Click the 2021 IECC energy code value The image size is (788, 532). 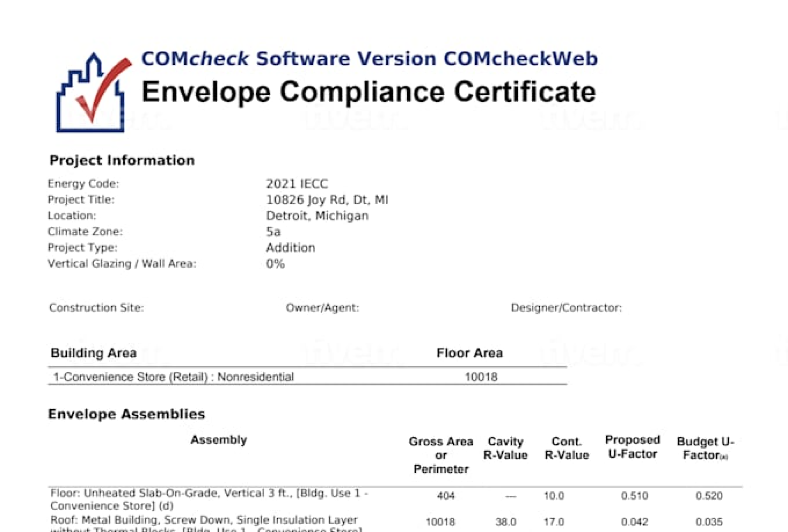[297, 183]
